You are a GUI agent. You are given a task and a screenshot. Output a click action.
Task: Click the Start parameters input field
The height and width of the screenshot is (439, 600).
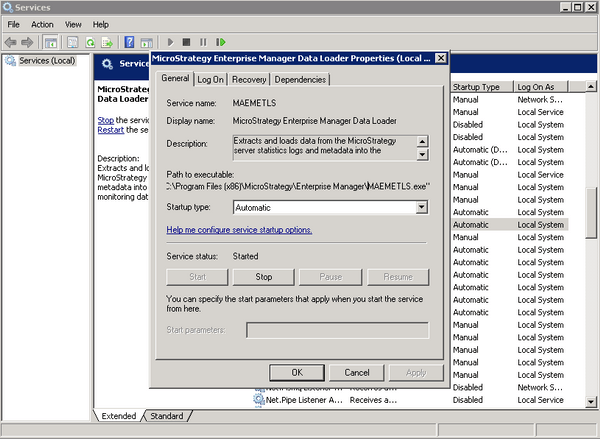click(x=337, y=330)
